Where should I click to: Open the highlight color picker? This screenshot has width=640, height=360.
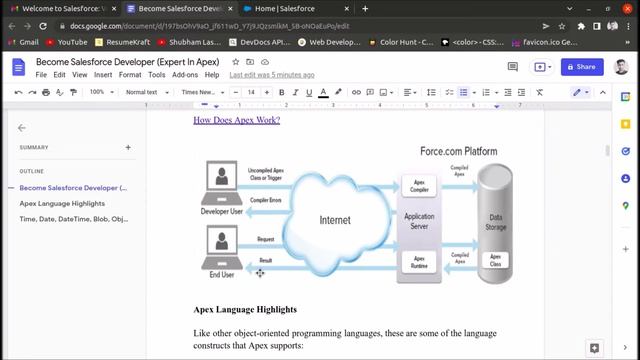(338, 92)
